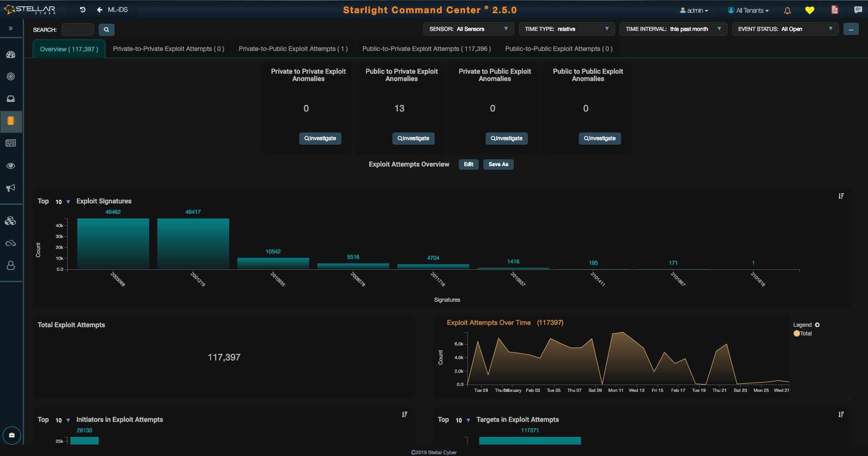The width and height of the screenshot is (868, 456).
Task: Click the 117371 Targets bar
Action: (x=530, y=441)
